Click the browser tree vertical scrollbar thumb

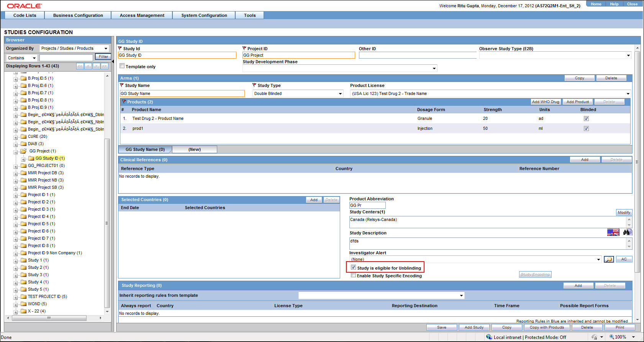click(107, 223)
